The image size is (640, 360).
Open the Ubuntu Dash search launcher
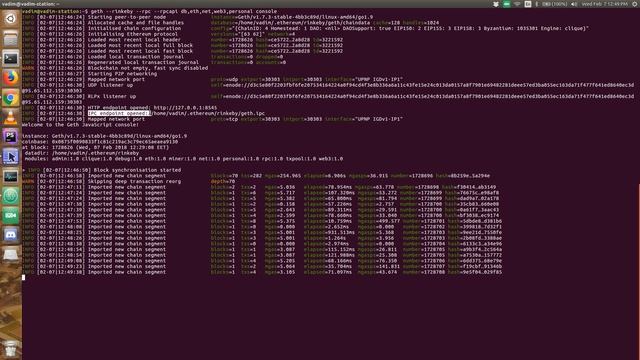11,18
